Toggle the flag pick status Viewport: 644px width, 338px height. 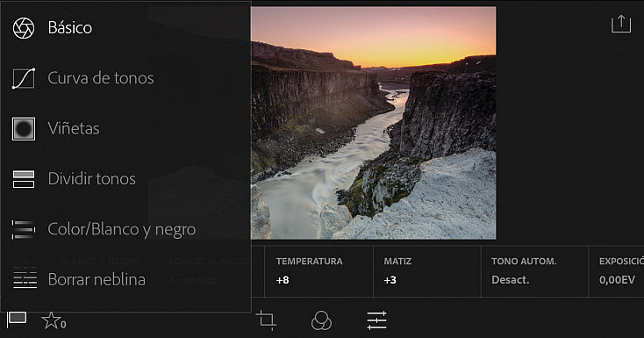click(17, 320)
